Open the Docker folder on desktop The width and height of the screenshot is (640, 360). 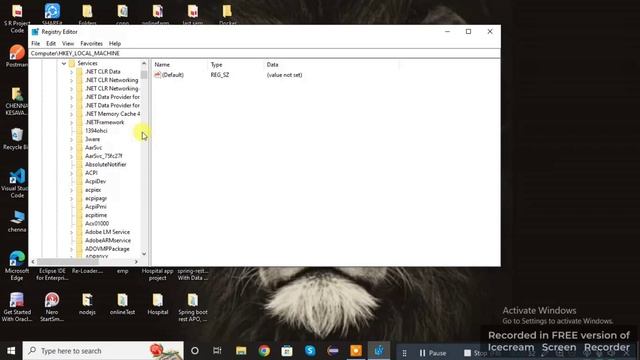tap(227, 13)
